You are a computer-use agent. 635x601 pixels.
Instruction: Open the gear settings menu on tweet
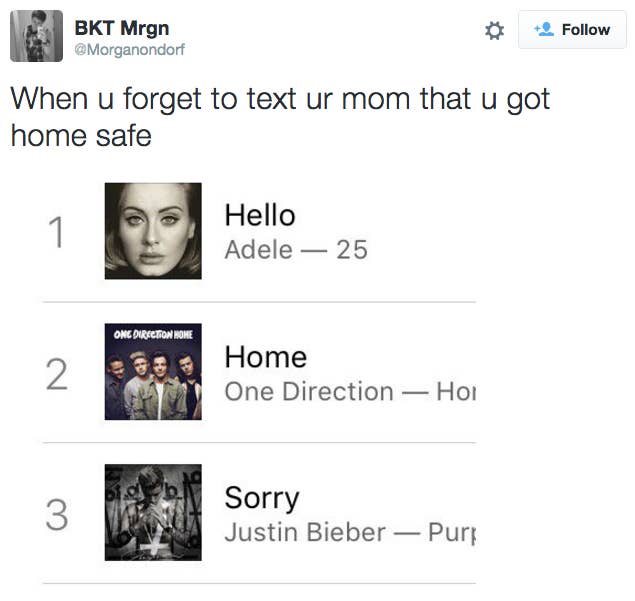(494, 31)
